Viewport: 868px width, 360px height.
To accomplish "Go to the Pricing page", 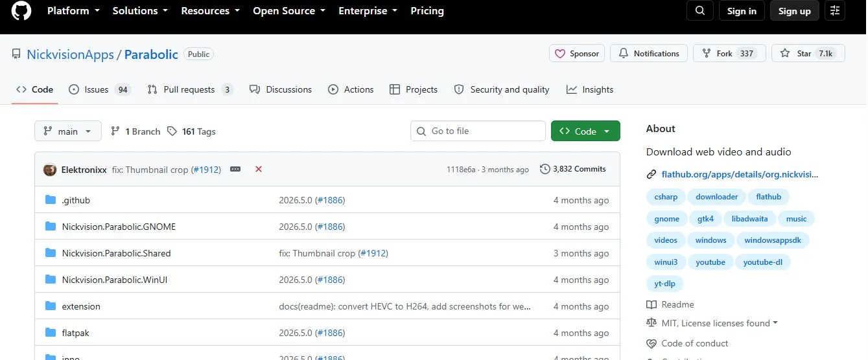I will tap(427, 11).
